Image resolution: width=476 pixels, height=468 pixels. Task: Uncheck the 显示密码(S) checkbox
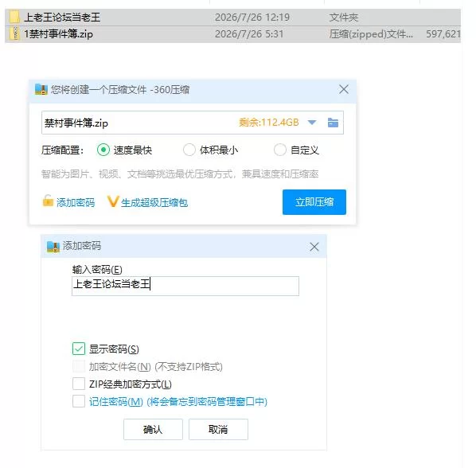(x=79, y=349)
